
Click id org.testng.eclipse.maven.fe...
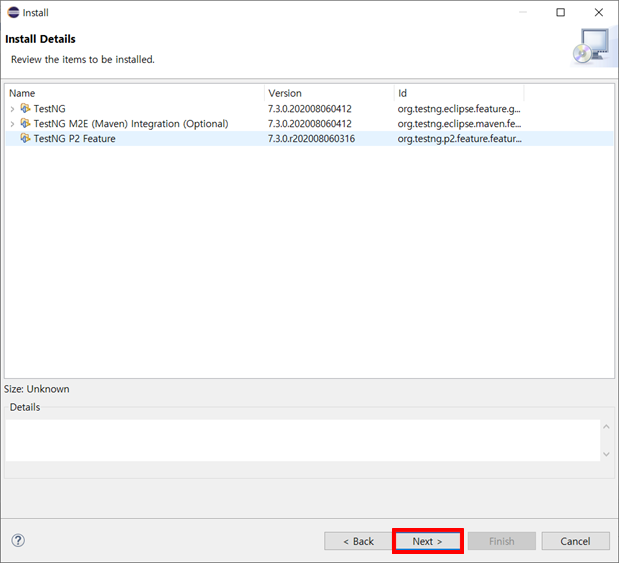tap(460, 124)
